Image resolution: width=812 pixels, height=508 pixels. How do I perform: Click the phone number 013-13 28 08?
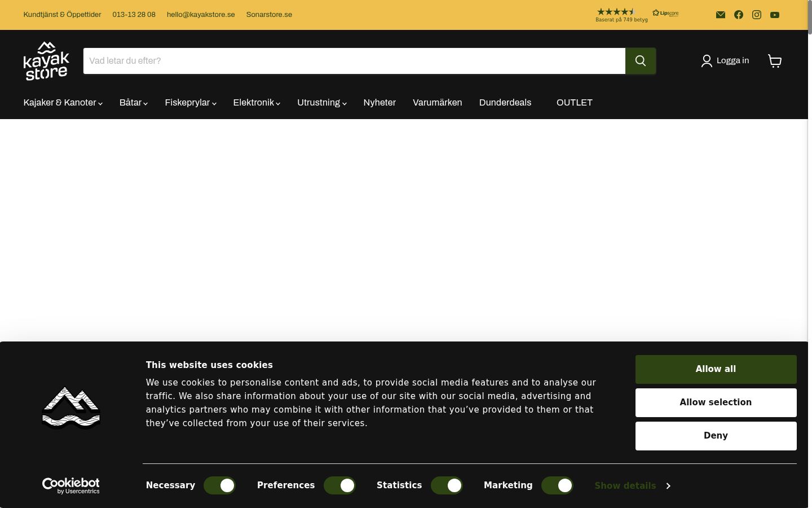134,15
